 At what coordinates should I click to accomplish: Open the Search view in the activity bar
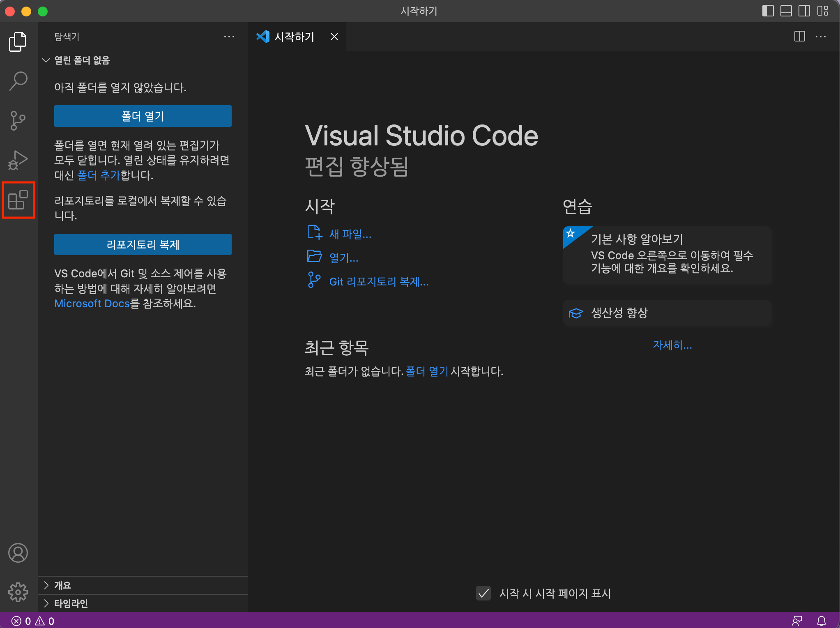tap(18, 81)
